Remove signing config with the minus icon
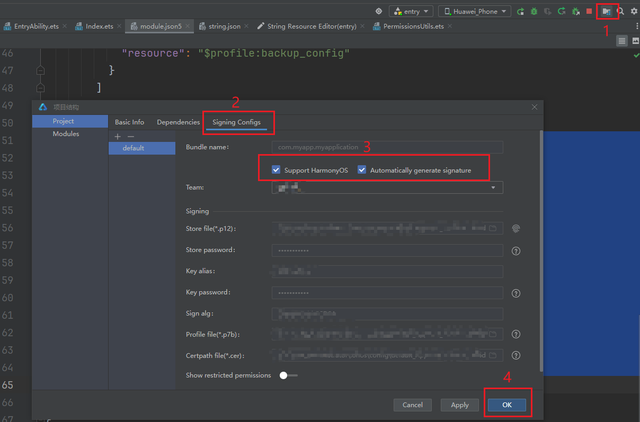This screenshot has height=422, width=640. (x=130, y=136)
